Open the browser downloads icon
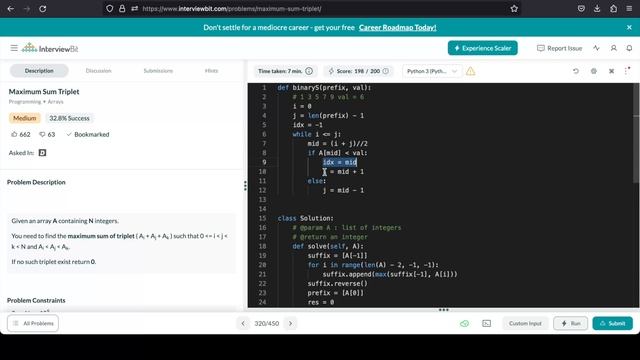 (597, 9)
